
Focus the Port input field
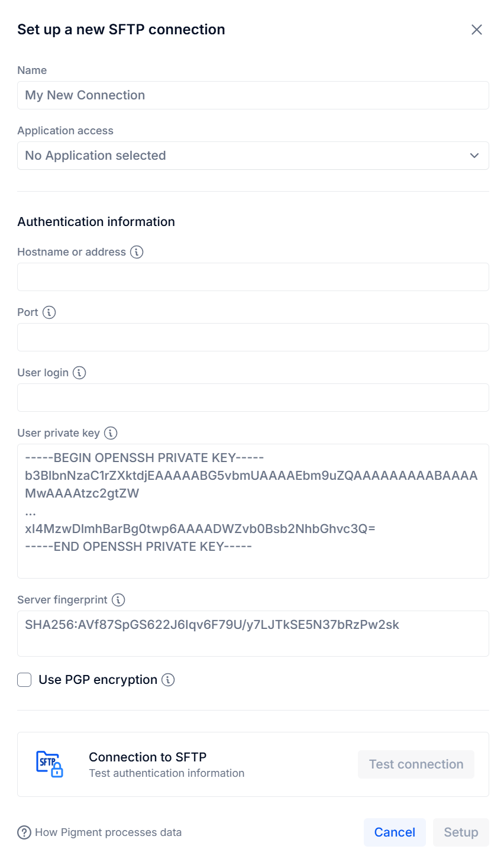[253, 337]
